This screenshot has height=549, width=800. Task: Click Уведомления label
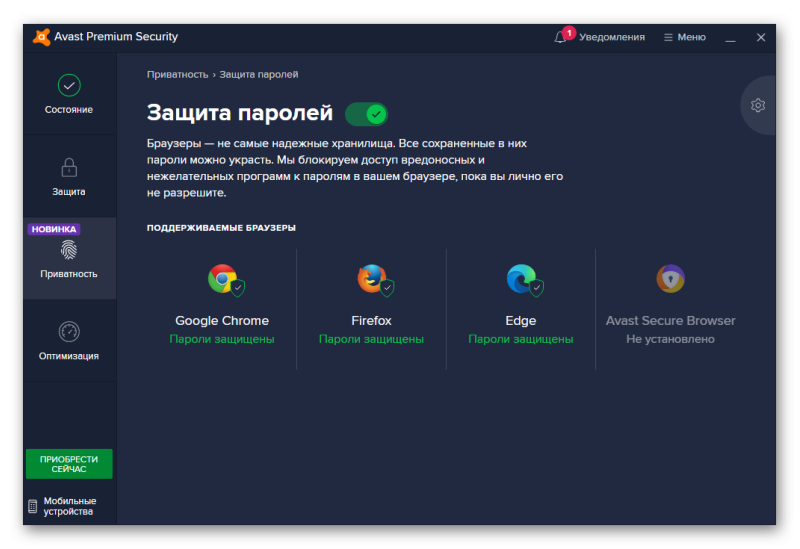(612, 37)
